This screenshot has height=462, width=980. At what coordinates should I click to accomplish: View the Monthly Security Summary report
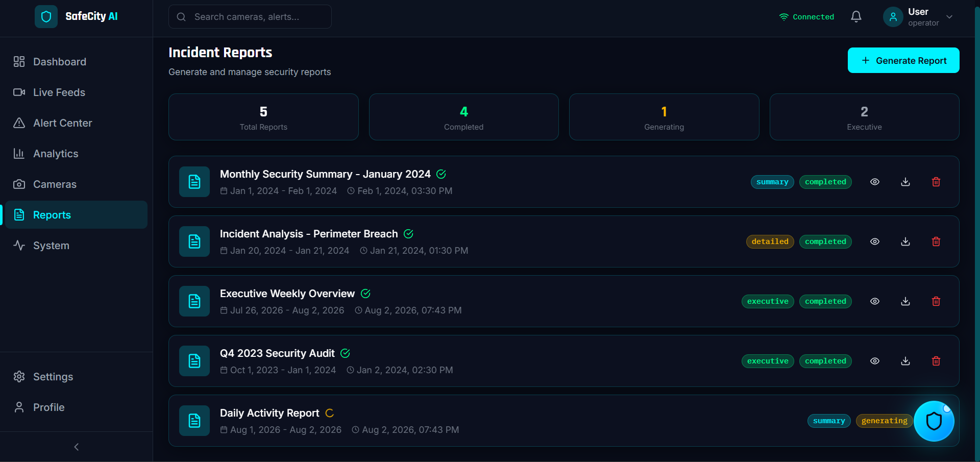(875, 182)
